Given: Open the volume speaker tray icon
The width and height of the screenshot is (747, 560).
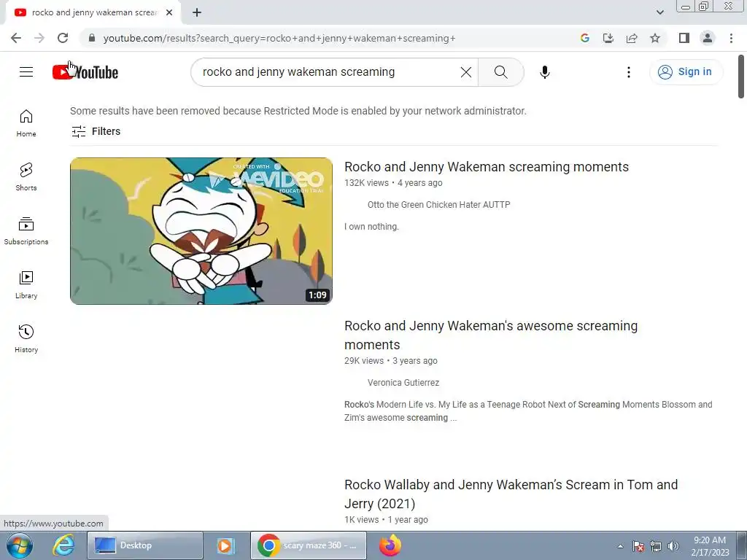Looking at the screenshot, I should tap(673, 546).
